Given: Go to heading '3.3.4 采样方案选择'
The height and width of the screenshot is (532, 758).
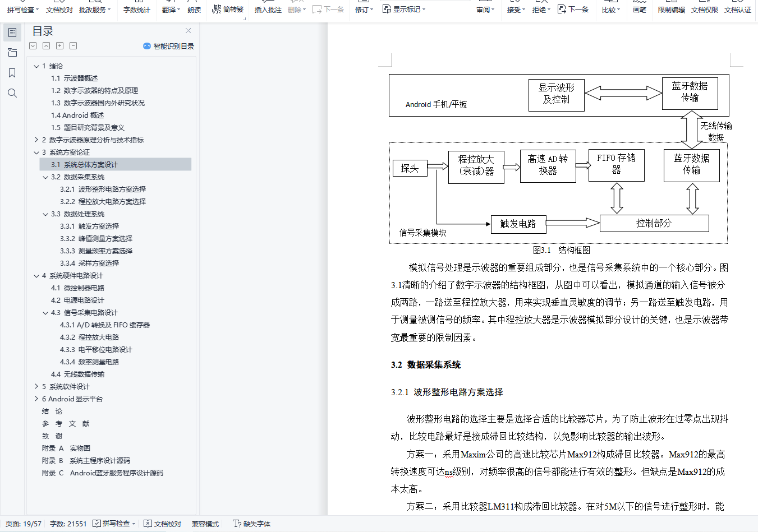Looking at the screenshot, I should pyautogui.click(x=90, y=263).
